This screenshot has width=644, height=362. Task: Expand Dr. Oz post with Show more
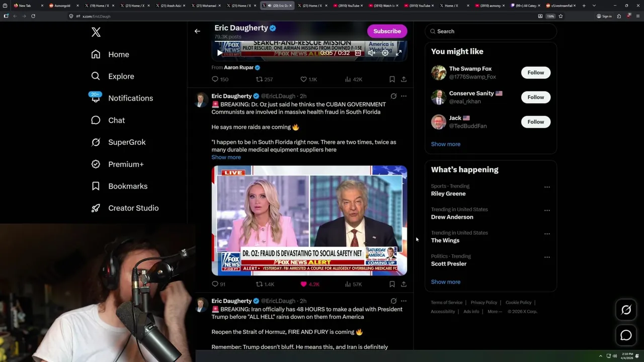point(226,157)
